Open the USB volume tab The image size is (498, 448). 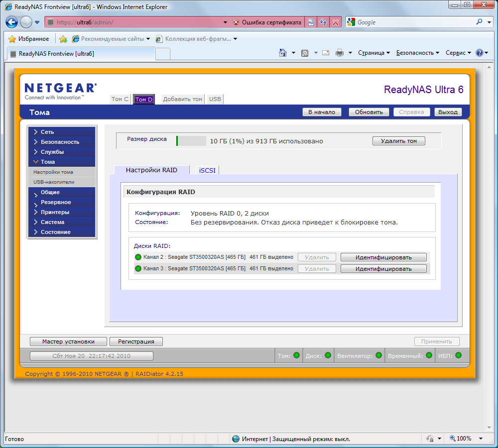[215, 99]
